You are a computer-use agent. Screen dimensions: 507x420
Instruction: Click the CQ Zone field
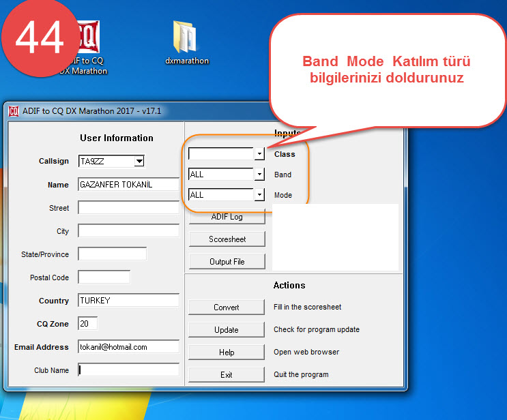(x=87, y=323)
